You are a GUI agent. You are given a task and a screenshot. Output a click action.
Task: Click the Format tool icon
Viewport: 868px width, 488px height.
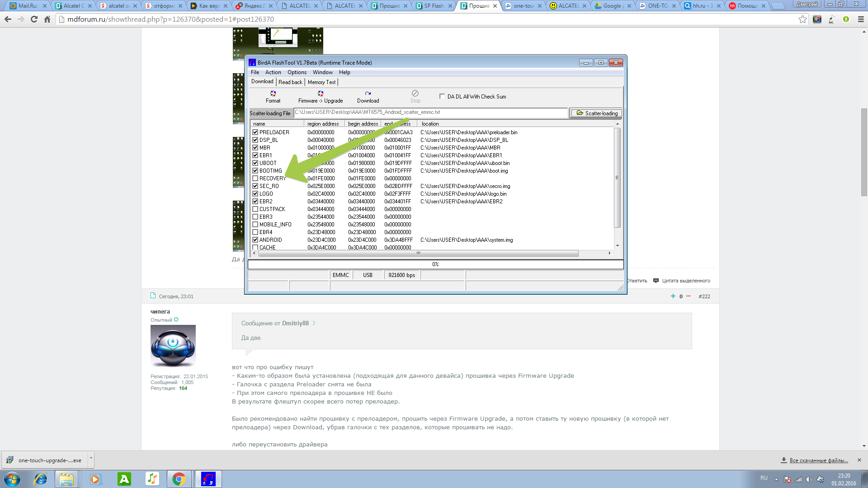click(x=273, y=94)
